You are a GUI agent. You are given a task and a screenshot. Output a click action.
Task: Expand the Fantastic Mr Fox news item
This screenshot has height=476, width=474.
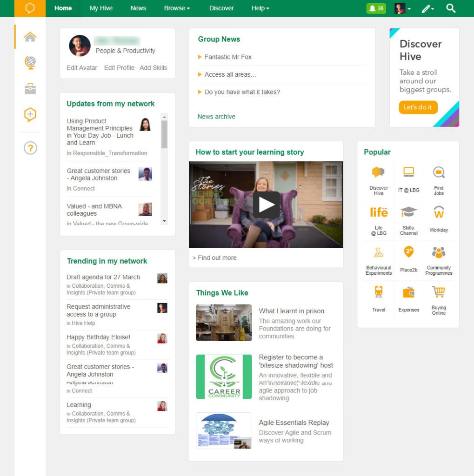tap(227, 57)
